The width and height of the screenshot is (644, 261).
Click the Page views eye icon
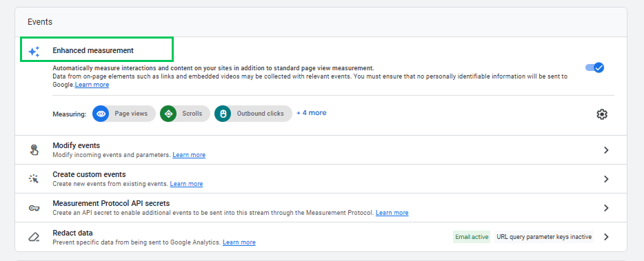pyautogui.click(x=101, y=114)
